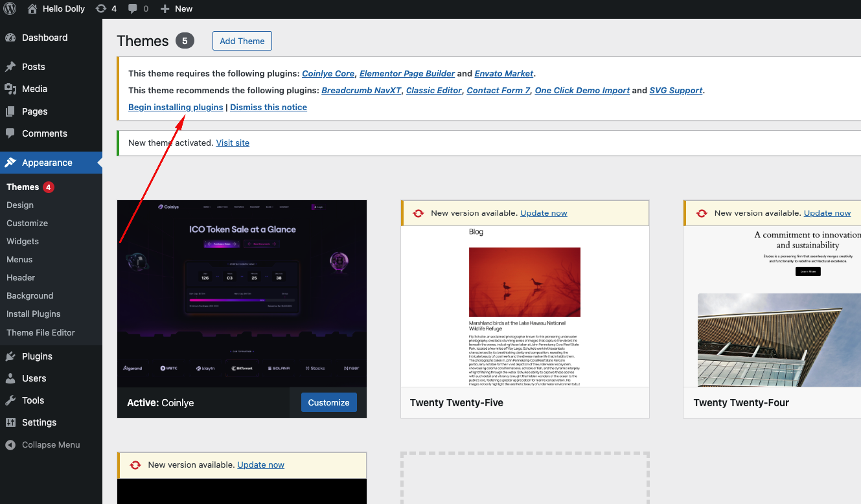861x504 pixels.
Task: Click the Appearance paintbrush icon
Action: pos(10,163)
